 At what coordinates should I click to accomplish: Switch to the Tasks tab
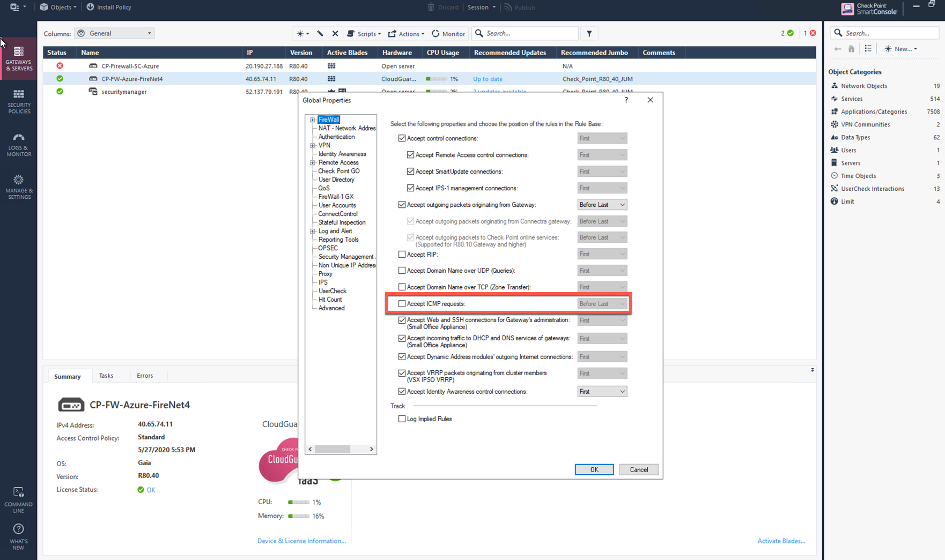[106, 376]
